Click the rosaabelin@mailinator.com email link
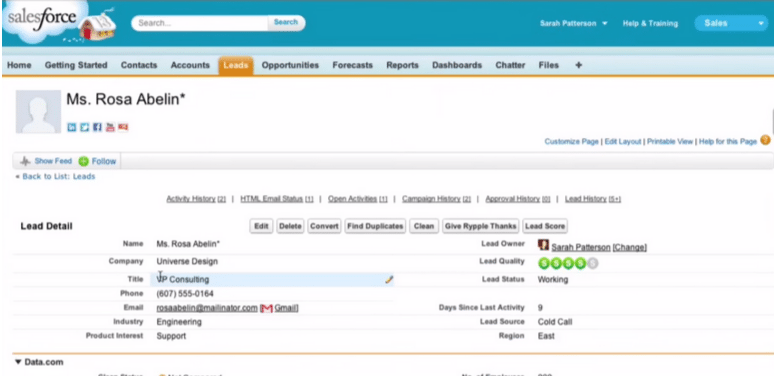This screenshot has height=376, width=774. tap(207, 308)
